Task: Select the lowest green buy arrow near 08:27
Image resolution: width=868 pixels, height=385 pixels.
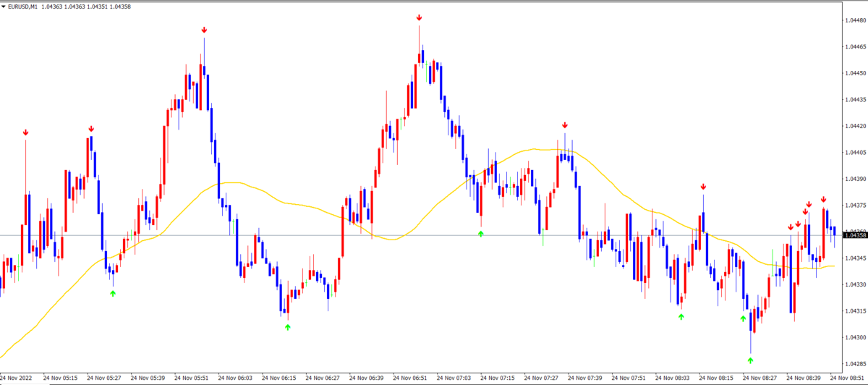Action: click(x=751, y=360)
